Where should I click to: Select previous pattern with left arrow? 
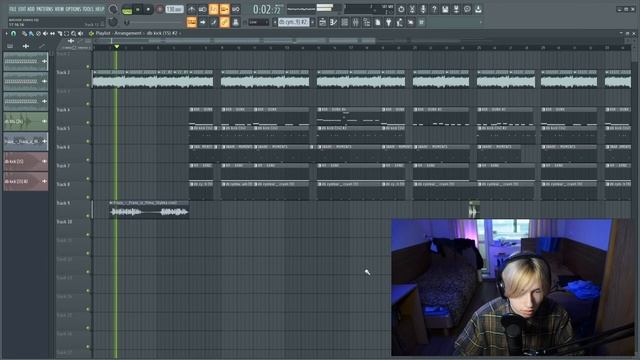(275, 22)
